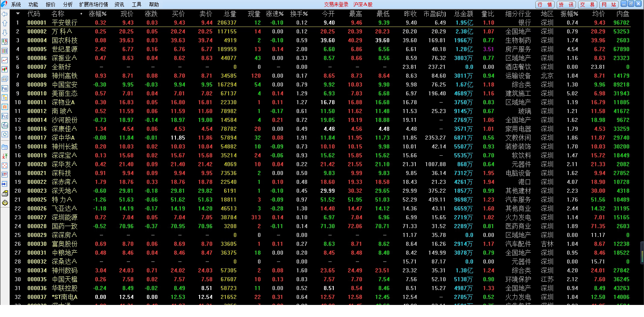The width and height of the screenshot is (644, 317).
Task: Open the candlestick chart icon in sidebar
Action: point(4,70)
